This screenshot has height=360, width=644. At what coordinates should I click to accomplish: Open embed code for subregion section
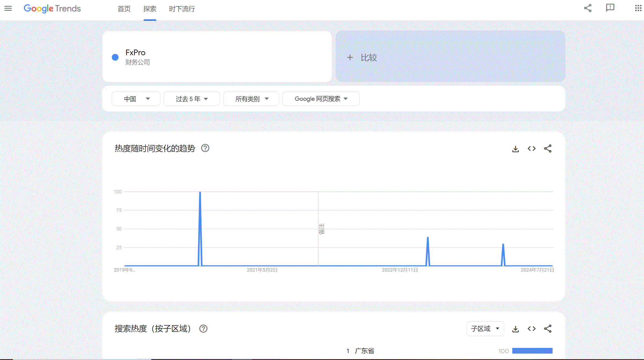pos(532,329)
